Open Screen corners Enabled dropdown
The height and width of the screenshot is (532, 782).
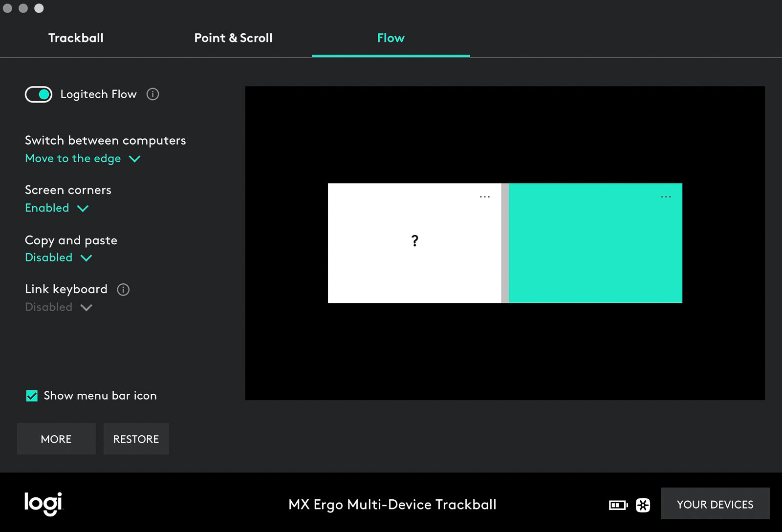[x=57, y=208]
